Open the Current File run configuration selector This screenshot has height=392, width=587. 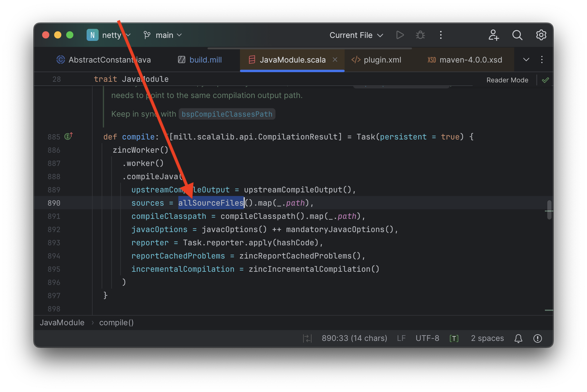pyautogui.click(x=356, y=35)
